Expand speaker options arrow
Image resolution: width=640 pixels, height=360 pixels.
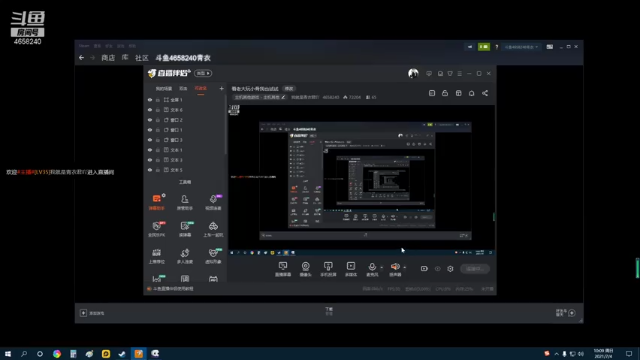pos(404,267)
